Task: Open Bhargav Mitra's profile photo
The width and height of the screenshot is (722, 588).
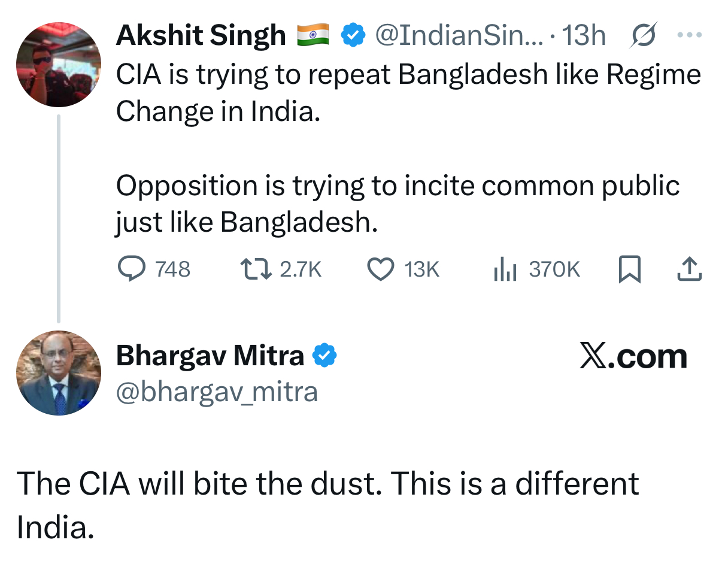Action: [x=59, y=373]
